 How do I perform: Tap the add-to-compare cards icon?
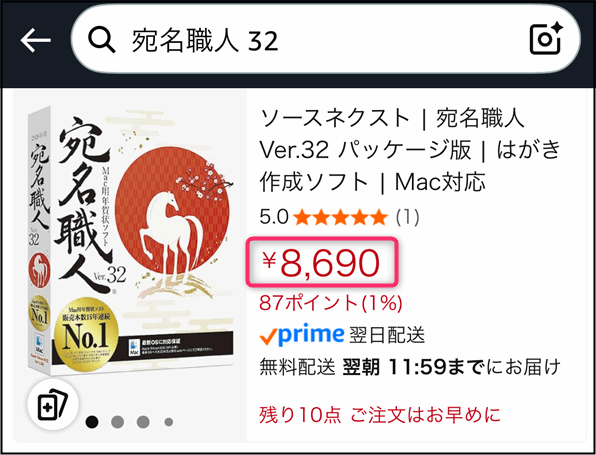53,404
